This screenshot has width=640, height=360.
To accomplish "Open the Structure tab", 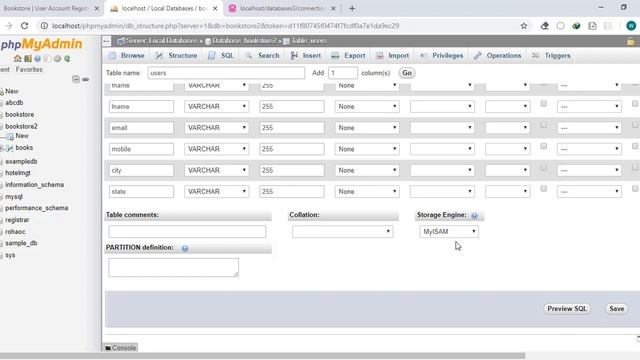I will (x=176, y=56).
